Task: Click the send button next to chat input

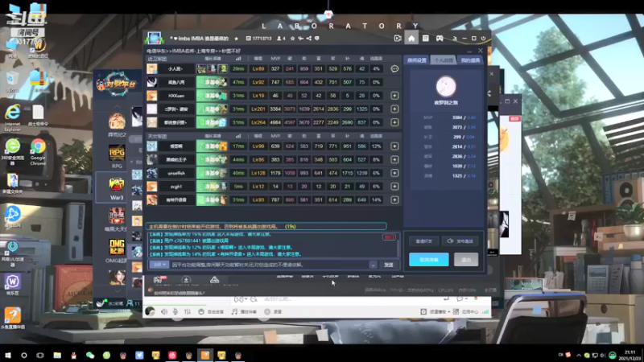Action: (389, 265)
